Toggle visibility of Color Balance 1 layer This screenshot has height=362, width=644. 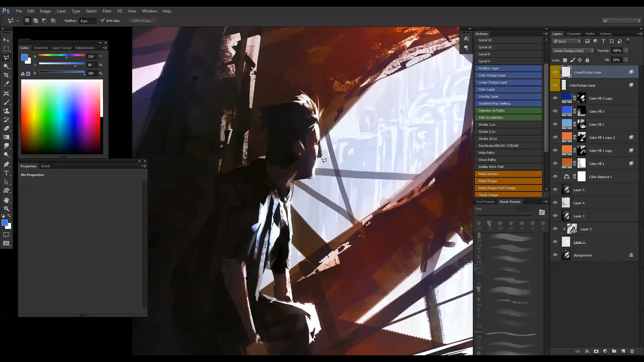point(555,177)
